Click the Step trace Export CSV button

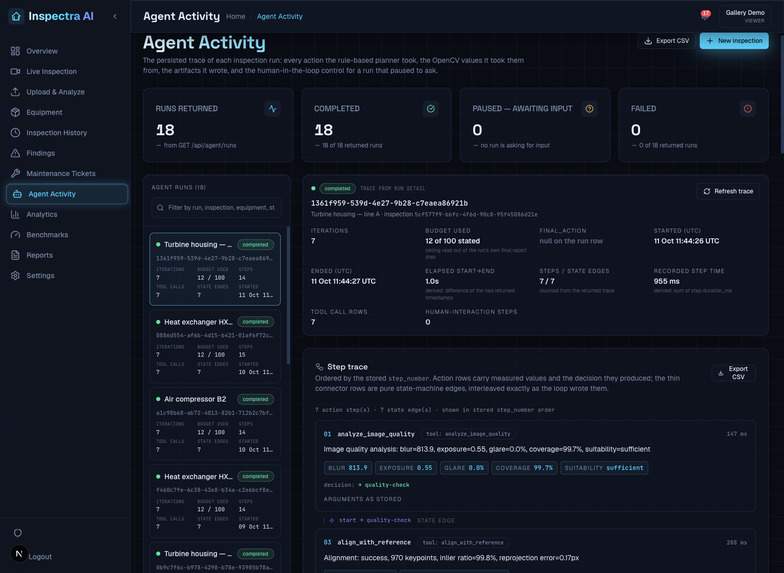(733, 372)
